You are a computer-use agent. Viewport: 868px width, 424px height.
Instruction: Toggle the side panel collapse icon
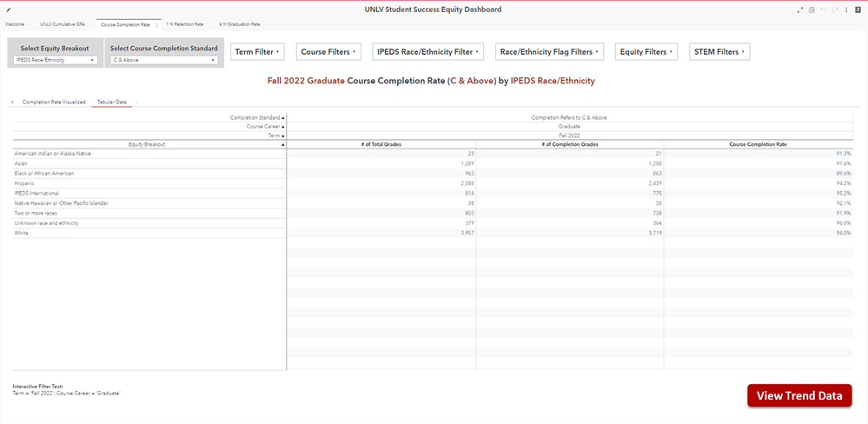pyautogui.click(x=812, y=10)
